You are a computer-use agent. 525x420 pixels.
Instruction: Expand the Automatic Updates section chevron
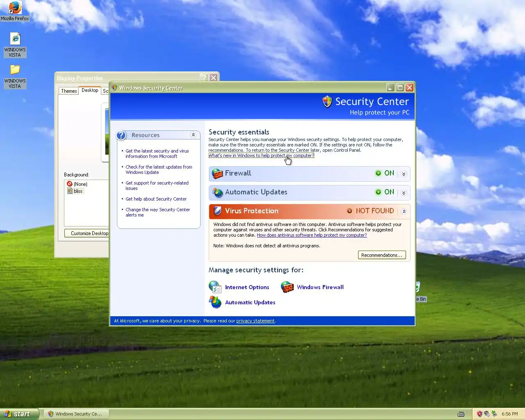pyautogui.click(x=404, y=193)
